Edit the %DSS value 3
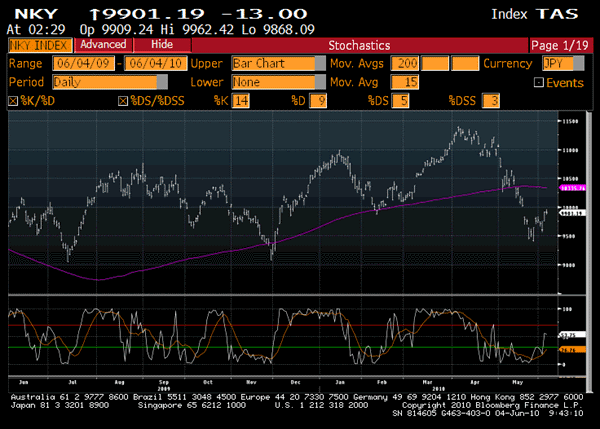This screenshot has width=600, height=429. [x=491, y=101]
